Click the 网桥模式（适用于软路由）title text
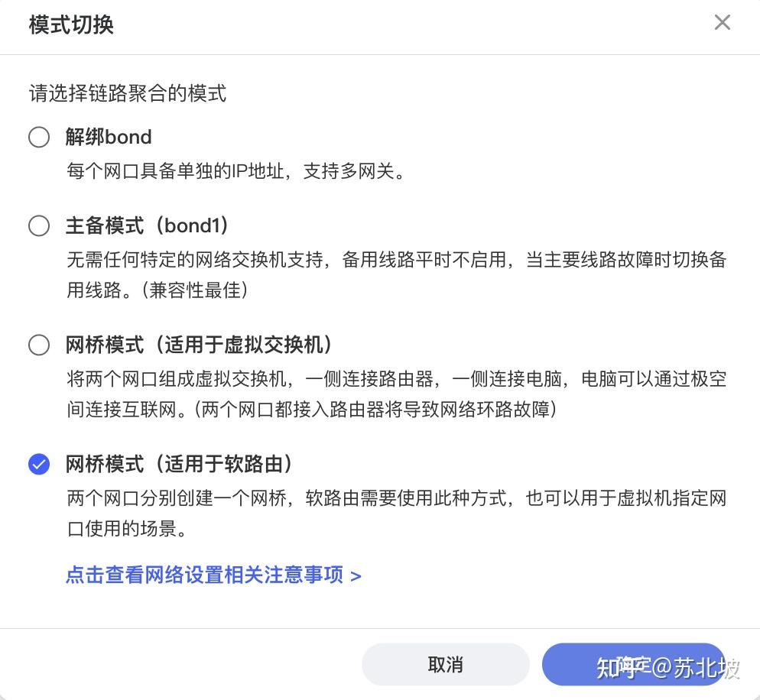760x700 pixels. [187, 464]
